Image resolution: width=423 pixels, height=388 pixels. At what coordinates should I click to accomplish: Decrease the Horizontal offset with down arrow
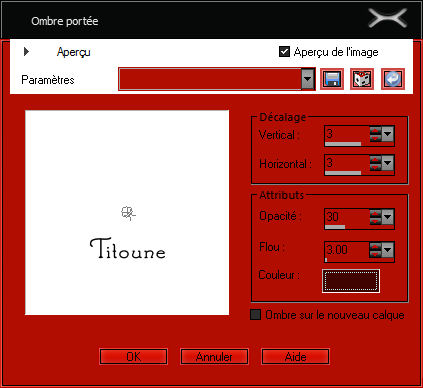pos(375,167)
